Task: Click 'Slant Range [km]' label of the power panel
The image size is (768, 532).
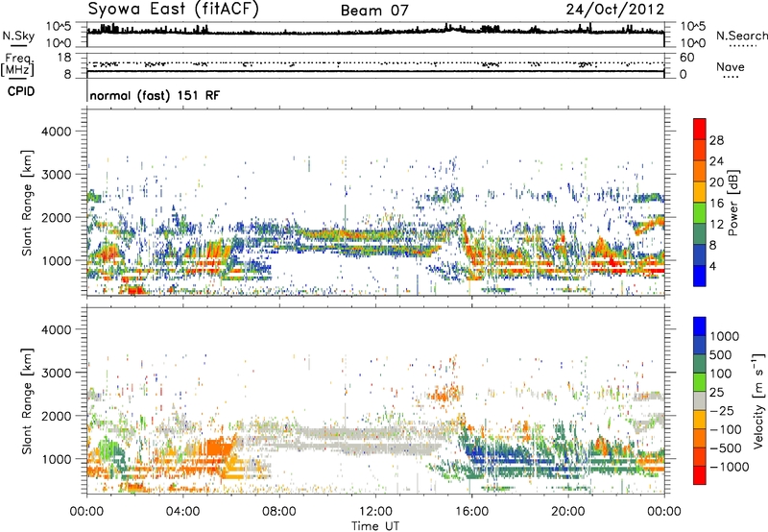Action: pyautogui.click(x=27, y=203)
